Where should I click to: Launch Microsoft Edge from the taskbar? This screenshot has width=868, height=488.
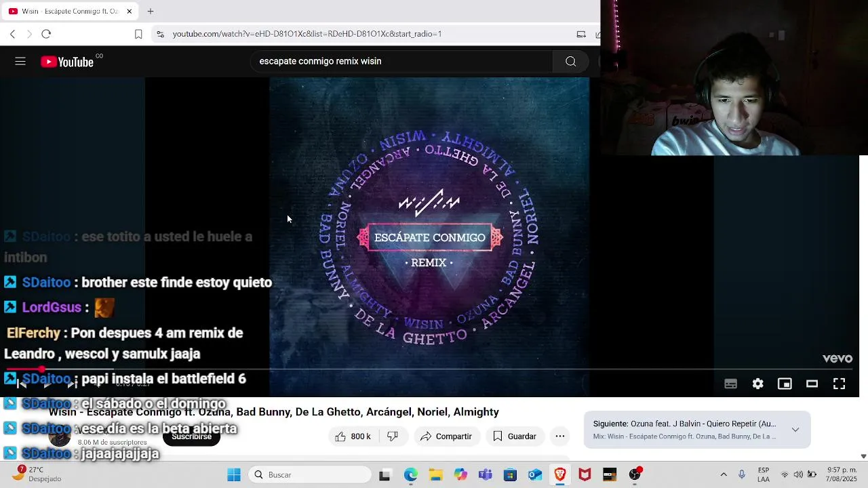410,475
